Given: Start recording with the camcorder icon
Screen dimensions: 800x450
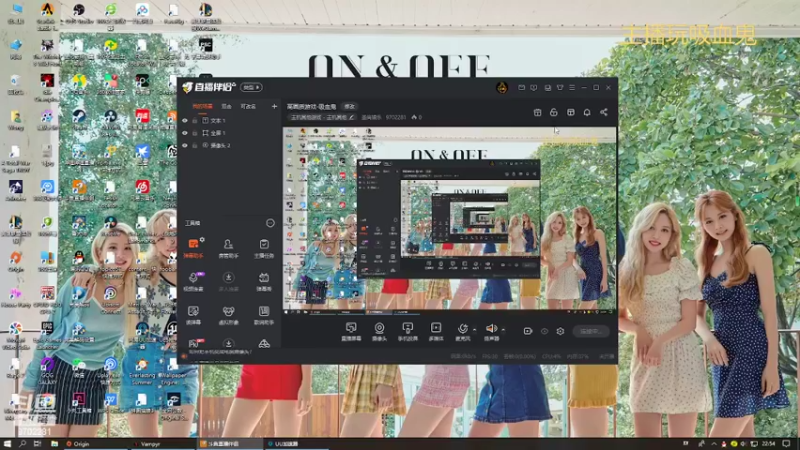Looking at the screenshot, I should coord(528,331).
